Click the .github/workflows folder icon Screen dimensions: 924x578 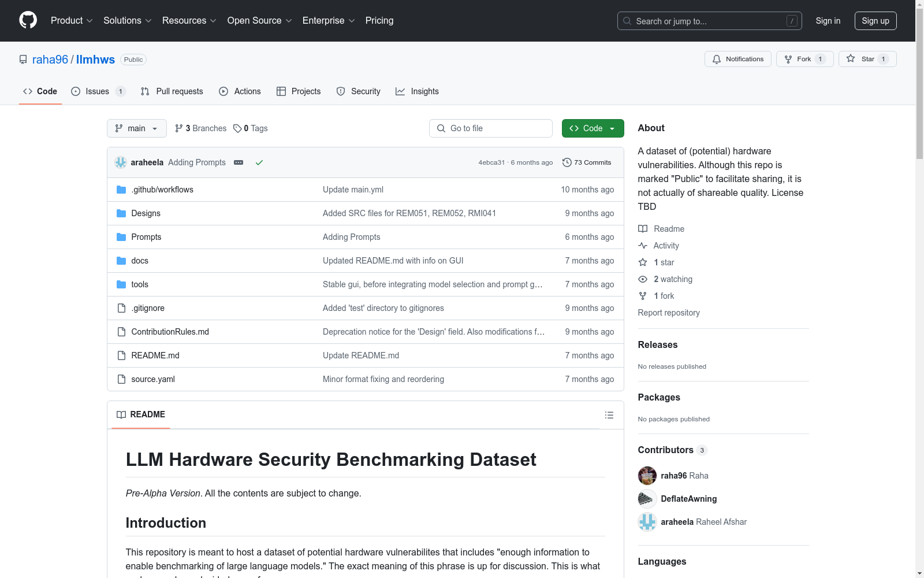[121, 190]
